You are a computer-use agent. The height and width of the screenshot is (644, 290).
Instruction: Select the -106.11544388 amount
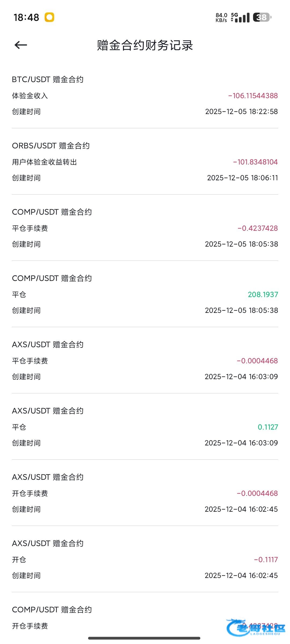pos(253,96)
